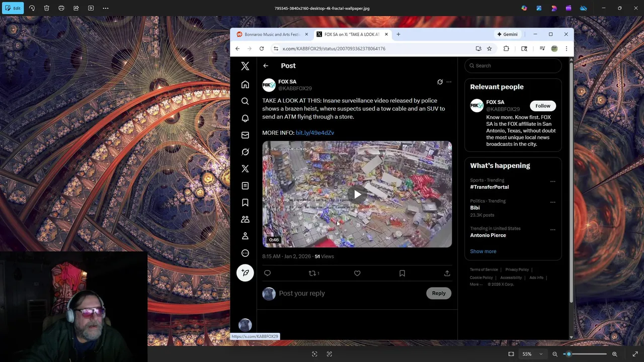Close the FOX SA on X tab
The width and height of the screenshot is (644, 362).
386,34
